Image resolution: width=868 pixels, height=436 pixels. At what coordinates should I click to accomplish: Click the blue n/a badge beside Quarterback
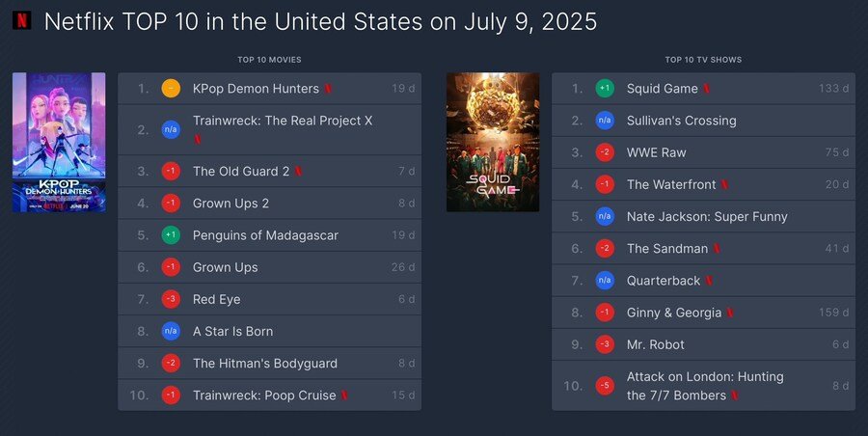tap(605, 281)
